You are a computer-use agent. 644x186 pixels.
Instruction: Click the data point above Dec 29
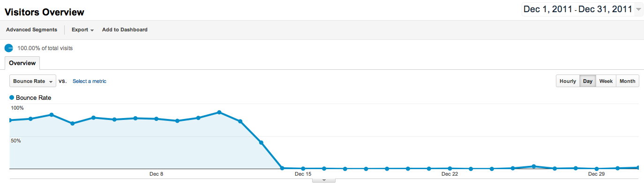pyautogui.click(x=597, y=169)
